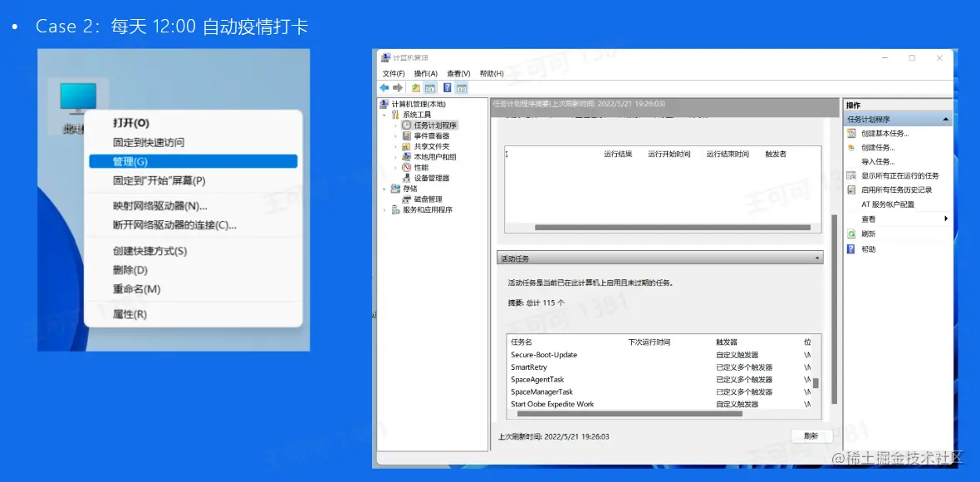The height and width of the screenshot is (482, 980).
Task: Click the blue Back arrow in the toolbar
Action: pyautogui.click(x=384, y=87)
